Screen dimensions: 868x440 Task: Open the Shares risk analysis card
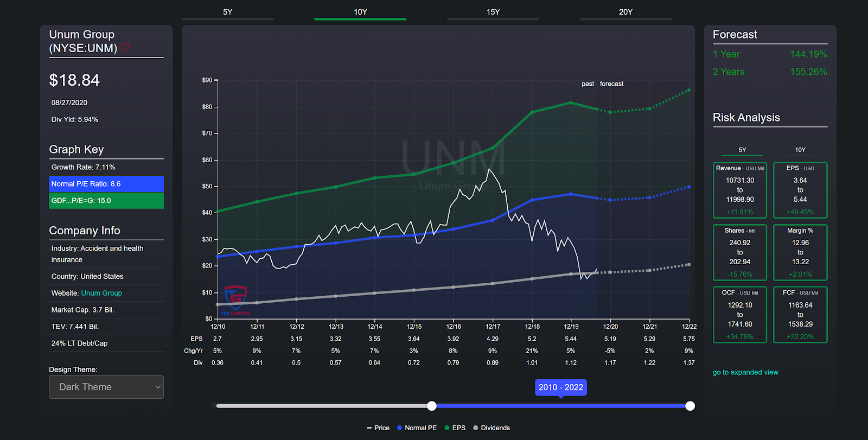coord(740,252)
